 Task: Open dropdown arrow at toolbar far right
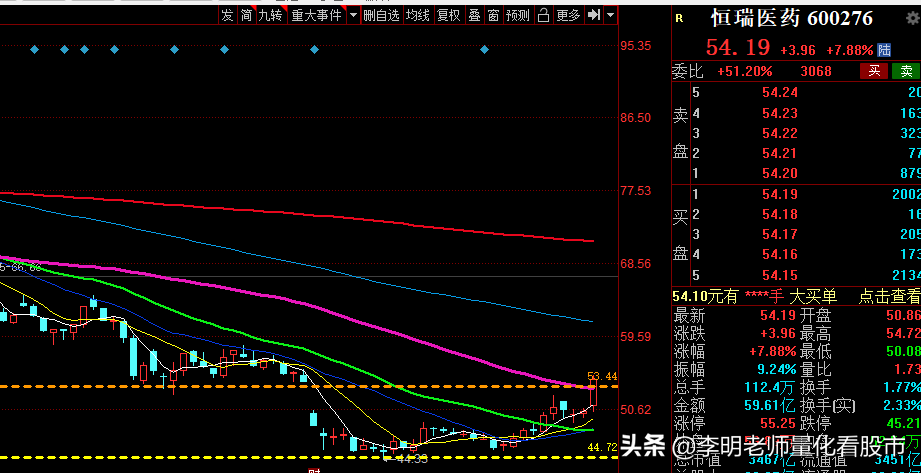611,15
